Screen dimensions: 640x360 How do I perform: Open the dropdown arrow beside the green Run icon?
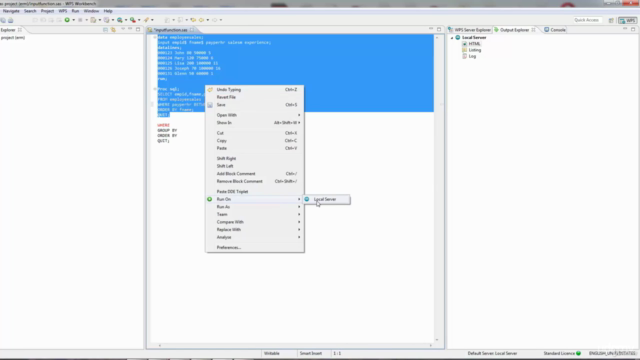[73, 20]
